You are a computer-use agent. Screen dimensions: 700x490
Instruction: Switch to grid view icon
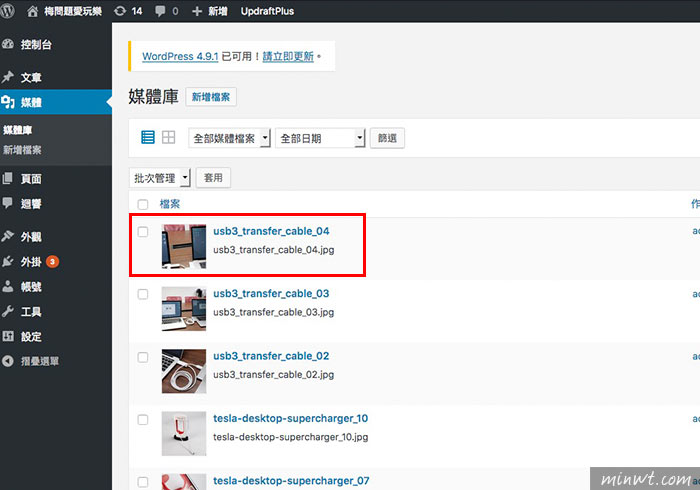tap(168, 137)
